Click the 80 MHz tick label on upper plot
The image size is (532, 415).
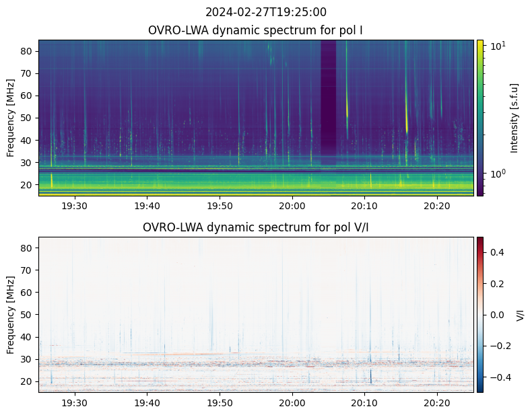click(x=26, y=51)
